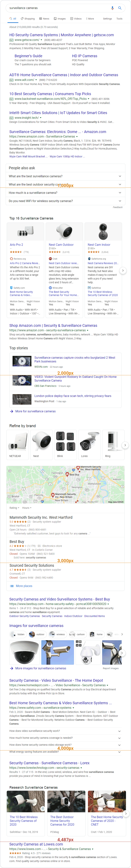Image resolution: width=131 pixels, height=868 pixels.
Task: Open the Hours filter dropdown
Action: coord(27,508)
